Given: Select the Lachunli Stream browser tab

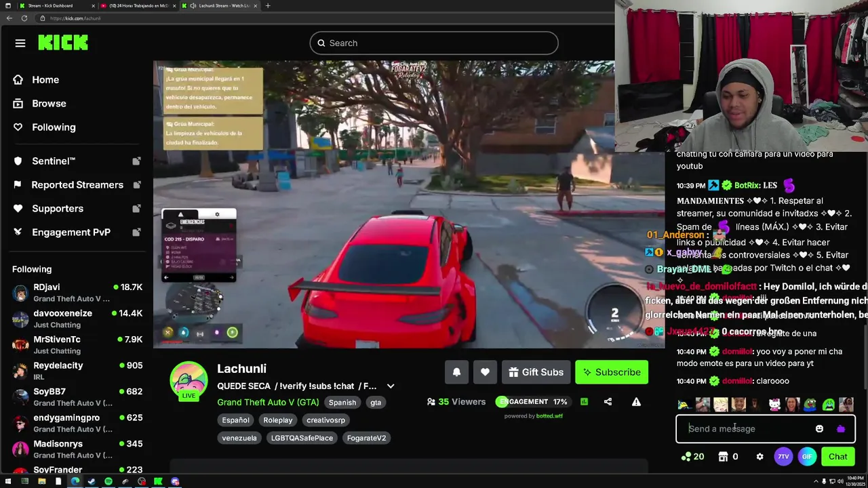Looking at the screenshot, I should pos(220,5).
